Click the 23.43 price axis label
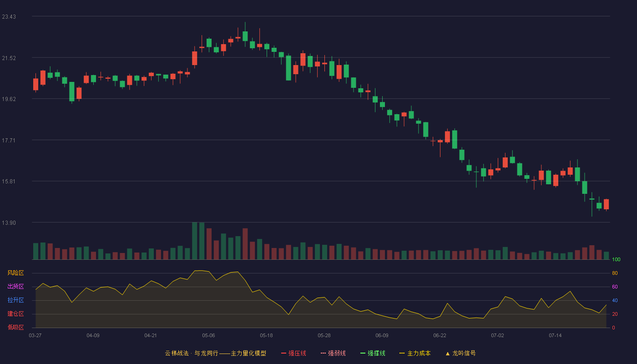 click(9, 17)
